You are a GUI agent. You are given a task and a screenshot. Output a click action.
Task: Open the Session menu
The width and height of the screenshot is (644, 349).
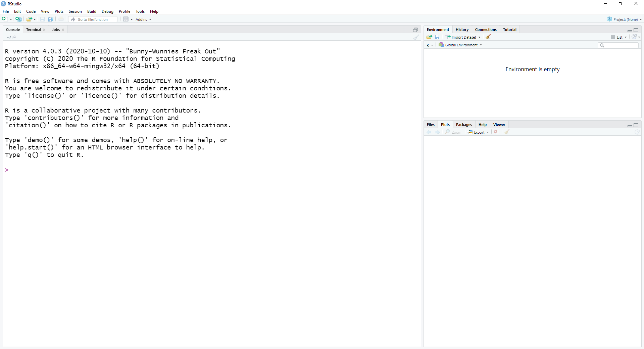pyautogui.click(x=75, y=11)
